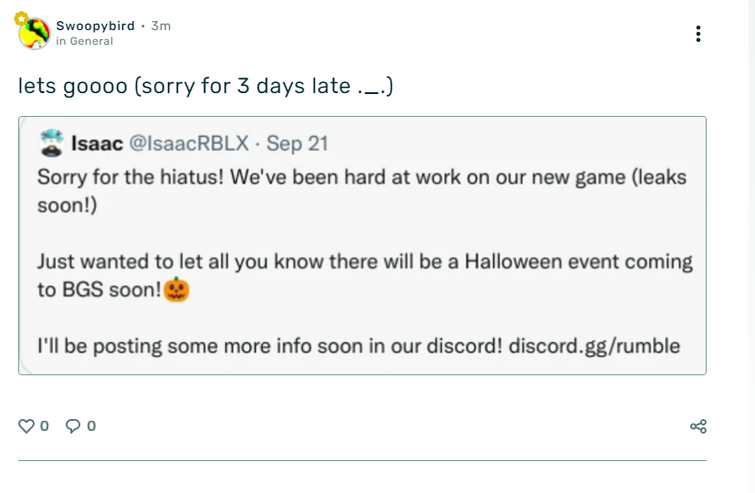Click Swoopybird's profile avatar

coord(35,34)
